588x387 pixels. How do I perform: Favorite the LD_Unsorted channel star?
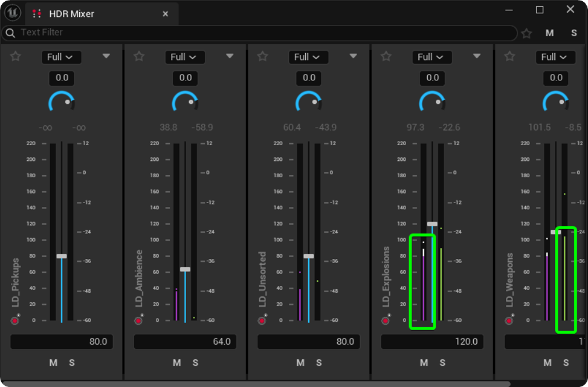point(262,56)
